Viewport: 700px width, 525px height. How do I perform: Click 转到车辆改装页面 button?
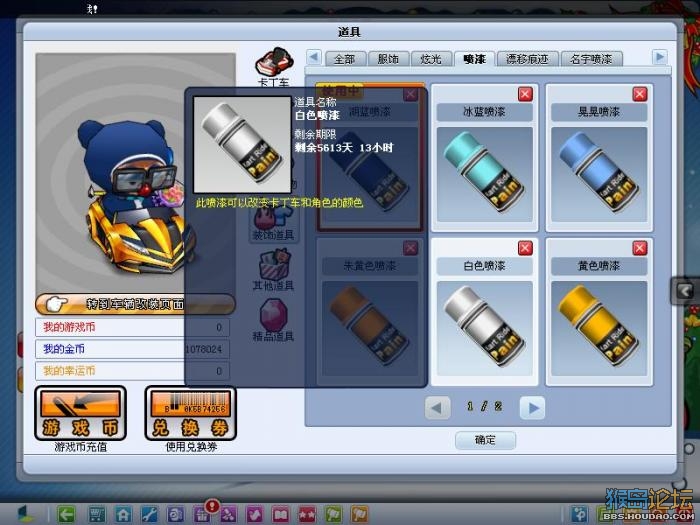coord(134,304)
